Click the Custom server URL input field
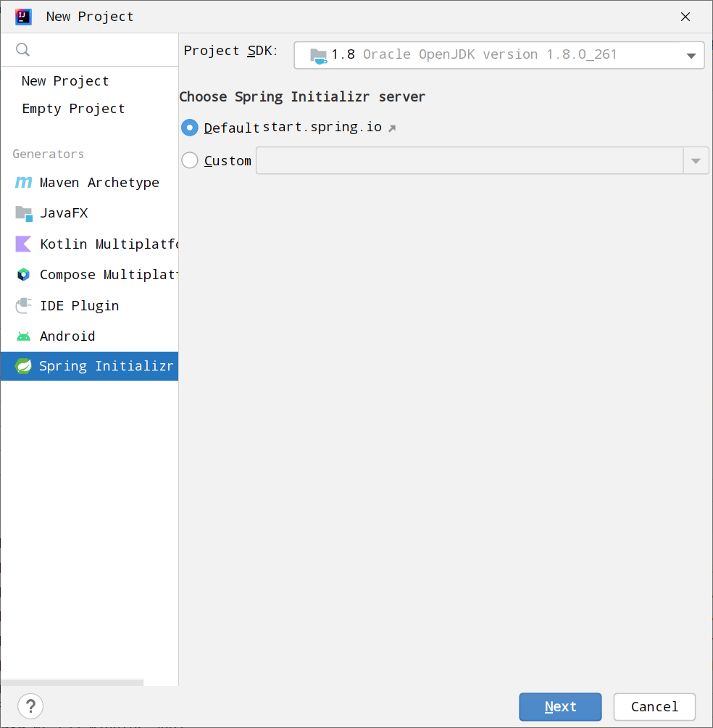This screenshot has width=713, height=728. pos(470,161)
